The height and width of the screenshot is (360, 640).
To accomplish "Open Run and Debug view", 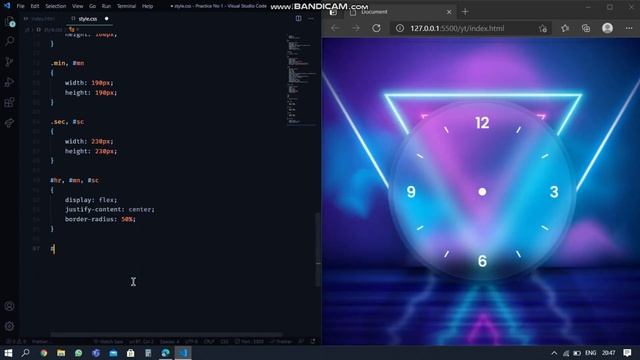I will coord(9,82).
